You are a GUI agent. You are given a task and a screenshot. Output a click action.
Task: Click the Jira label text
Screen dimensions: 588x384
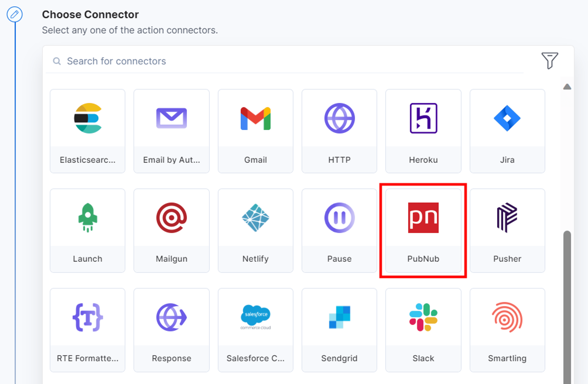tap(507, 160)
